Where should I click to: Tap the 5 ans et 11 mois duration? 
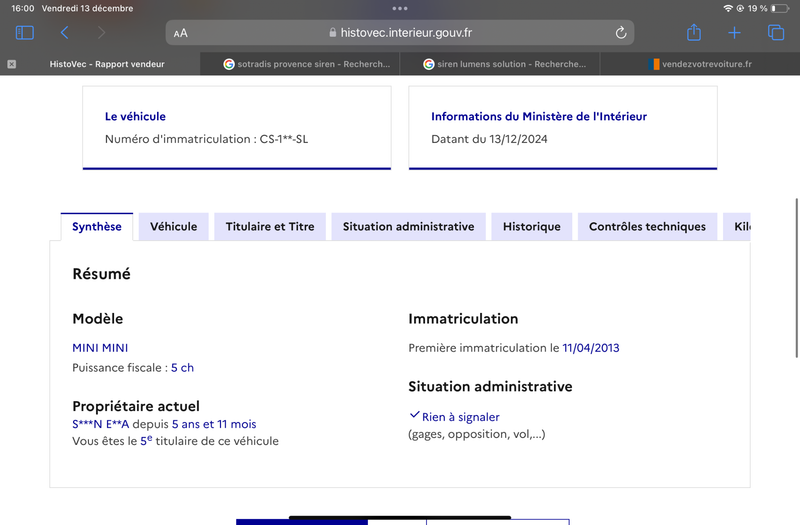coord(214,424)
